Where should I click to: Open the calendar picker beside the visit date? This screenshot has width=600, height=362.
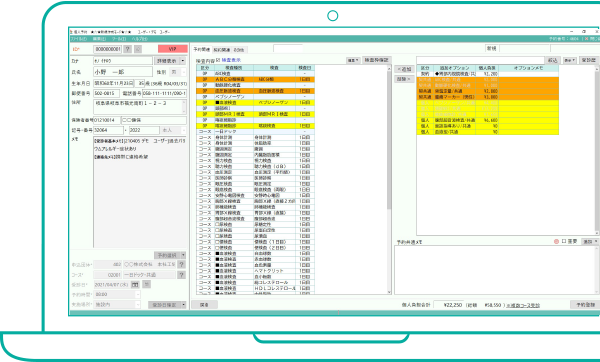[135, 285]
